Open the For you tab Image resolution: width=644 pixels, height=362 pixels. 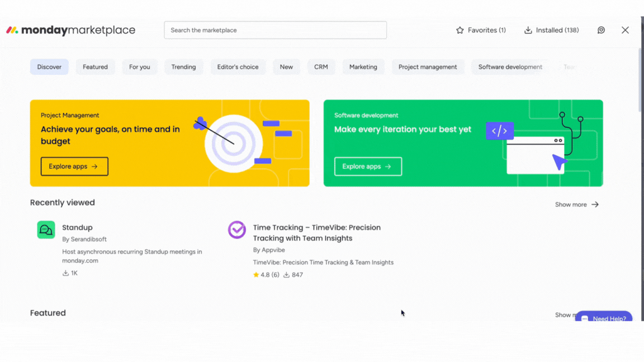(140, 67)
